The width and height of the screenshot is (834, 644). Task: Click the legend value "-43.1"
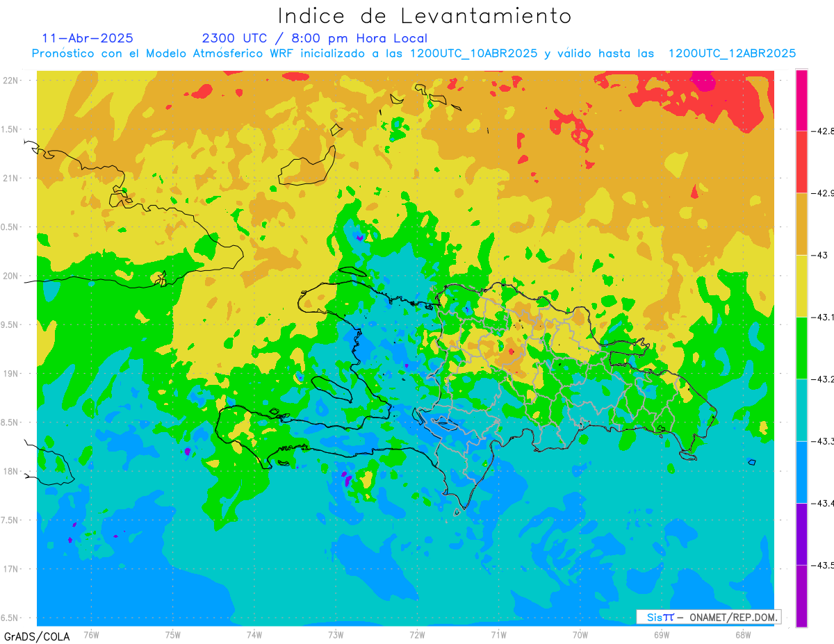click(x=824, y=317)
